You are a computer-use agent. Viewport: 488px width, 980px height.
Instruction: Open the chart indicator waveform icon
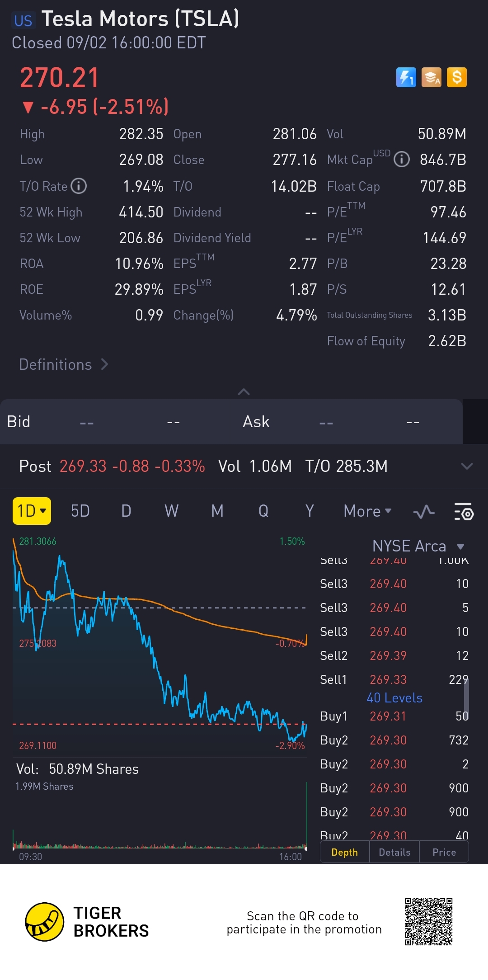[x=424, y=512]
